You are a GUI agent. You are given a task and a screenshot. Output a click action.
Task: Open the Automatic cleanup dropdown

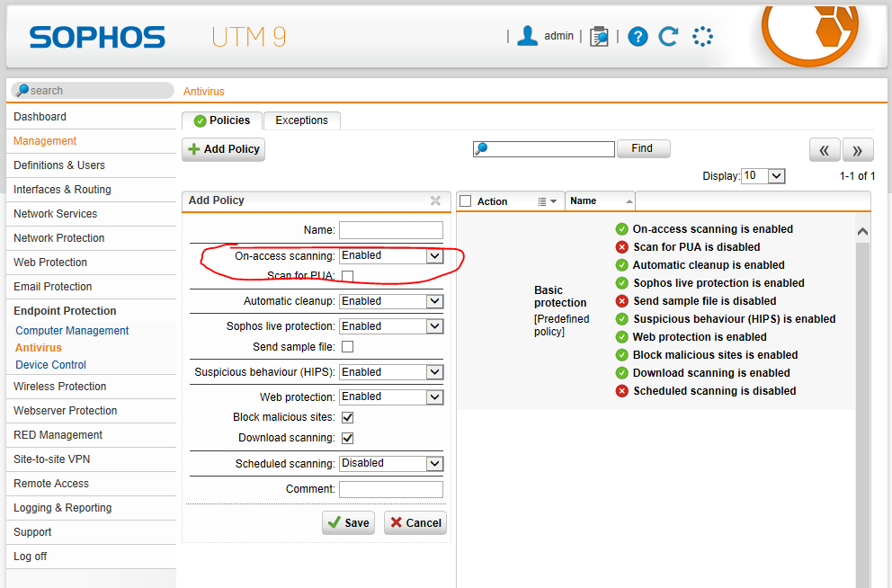tap(391, 301)
